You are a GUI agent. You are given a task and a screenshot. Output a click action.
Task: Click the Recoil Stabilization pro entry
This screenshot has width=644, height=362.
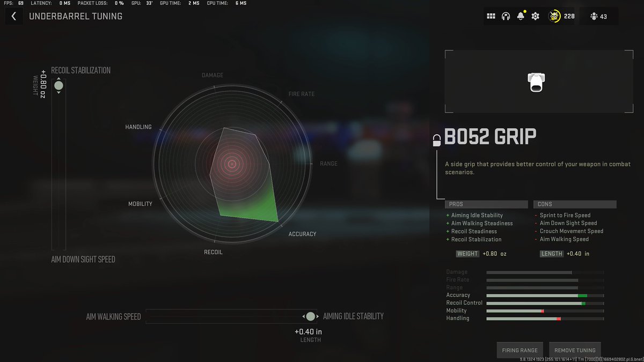[477, 239]
